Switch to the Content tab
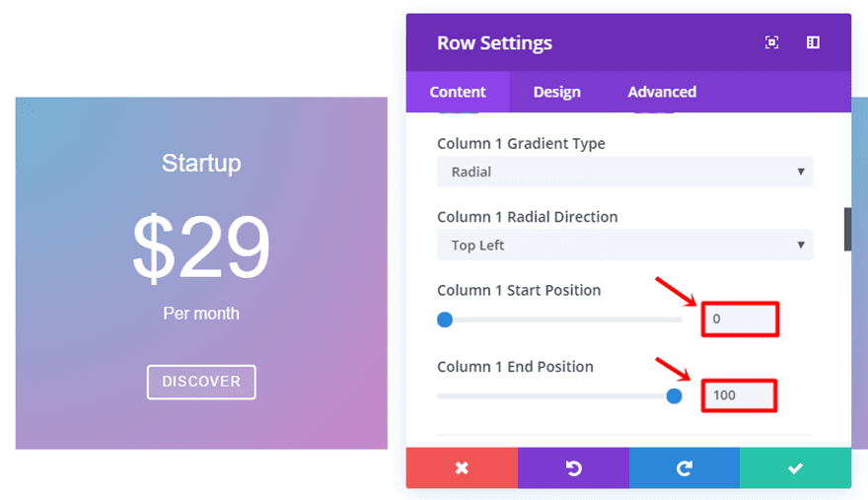Viewport: 868px width, 500px height. (458, 92)
